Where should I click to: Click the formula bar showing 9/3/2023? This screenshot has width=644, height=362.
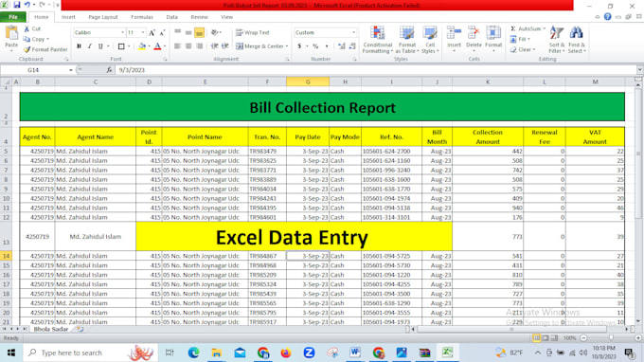tap(376, 70)
